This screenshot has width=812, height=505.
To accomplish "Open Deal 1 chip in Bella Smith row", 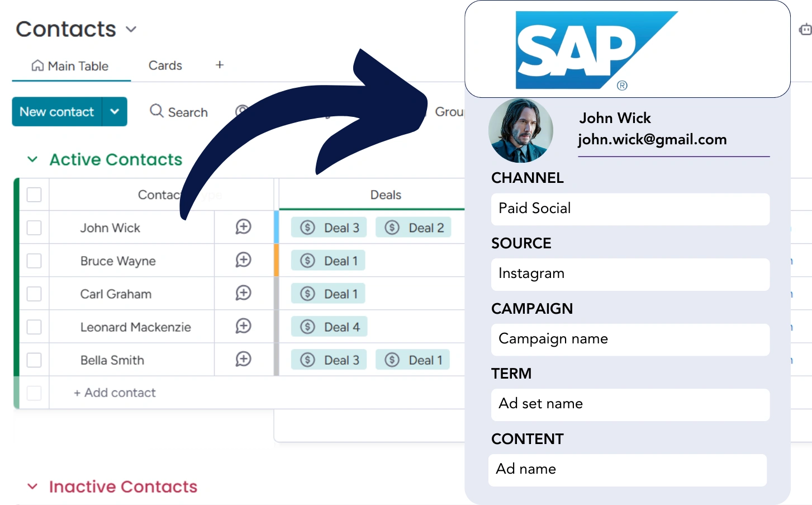I will click(x=413, y=360).
